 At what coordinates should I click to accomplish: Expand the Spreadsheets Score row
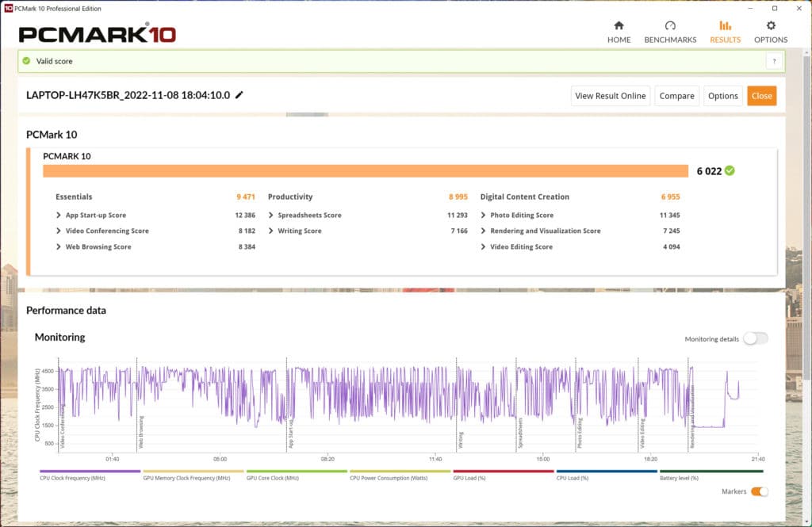pyautogui.click(x=271, y=215)
